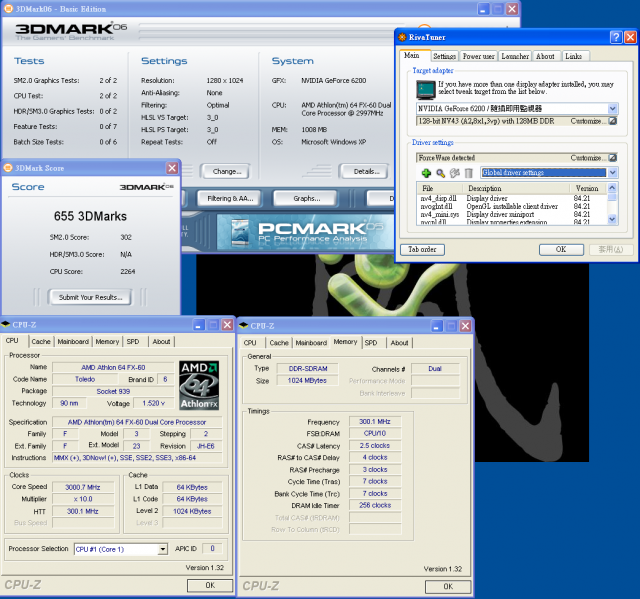Click Submit Your Results... button
Viewport: 640px width, 599px height.
pyautogui.click(x=90, y=297)
